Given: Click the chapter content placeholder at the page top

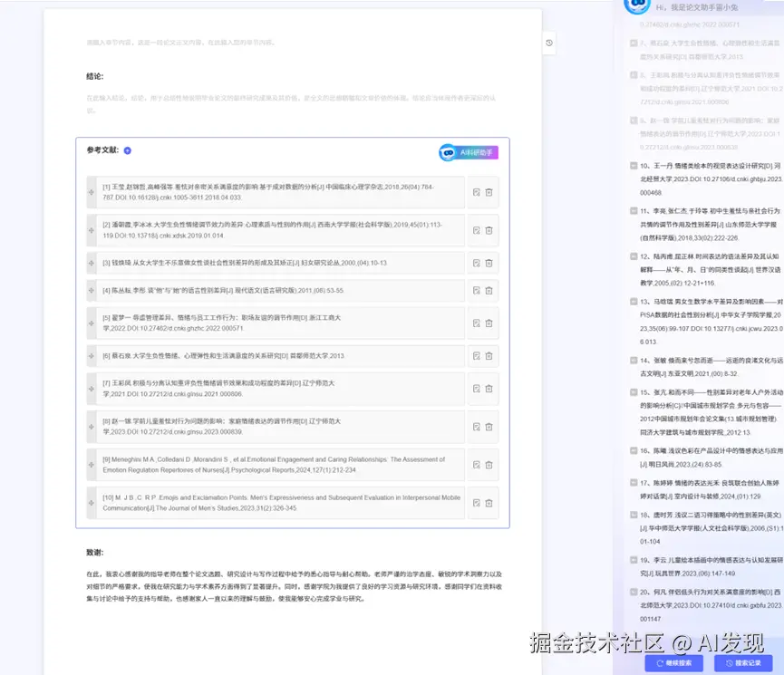Looking at the screenshot, I should tap(180, 43).
